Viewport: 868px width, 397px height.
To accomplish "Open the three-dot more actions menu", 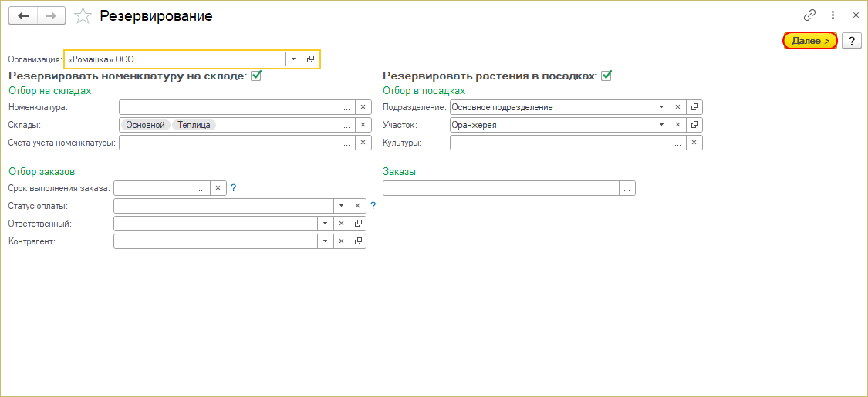I will (x=833, y=15).
